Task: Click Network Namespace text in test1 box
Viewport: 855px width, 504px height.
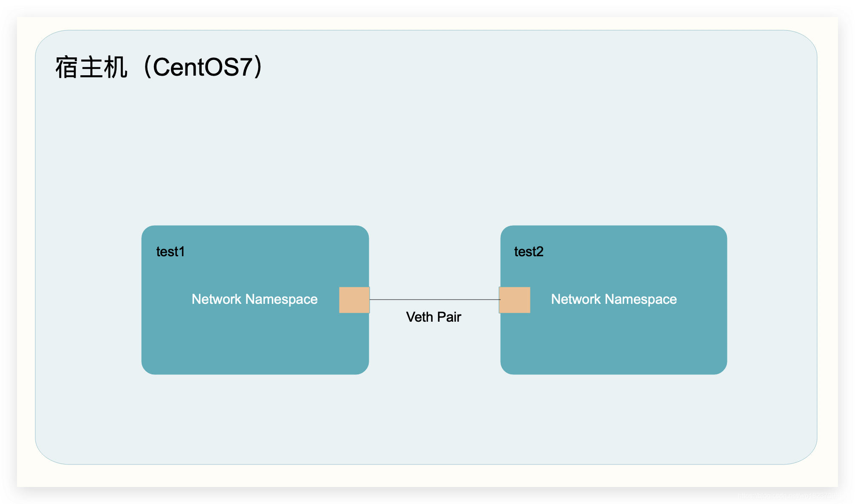Action: point(254,299)
